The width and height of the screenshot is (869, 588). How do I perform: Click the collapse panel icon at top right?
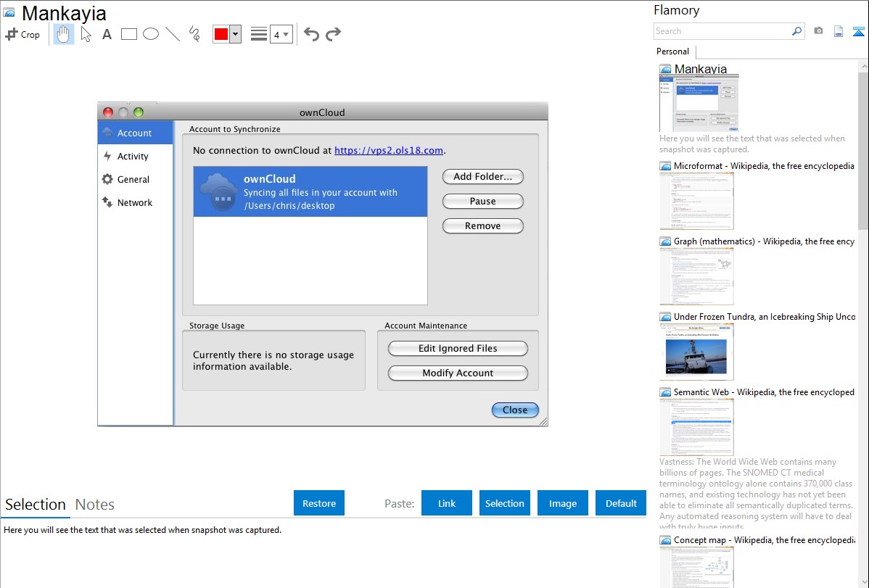coord(858,31)
